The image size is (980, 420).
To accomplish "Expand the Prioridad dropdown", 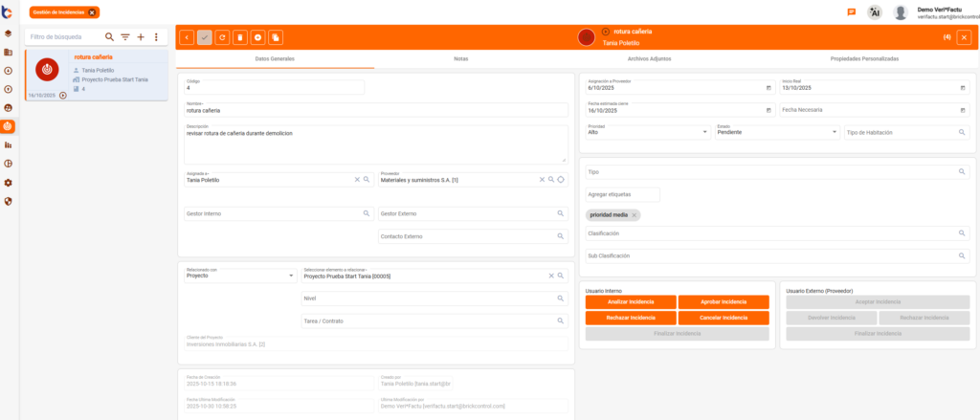I will pyautogui.click(x=704, y=132).
